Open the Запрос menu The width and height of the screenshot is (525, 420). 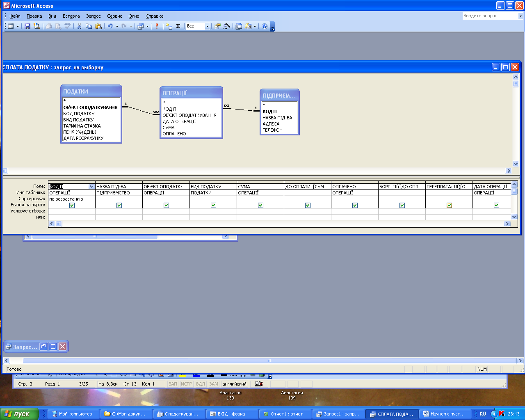tap(94, 16)
